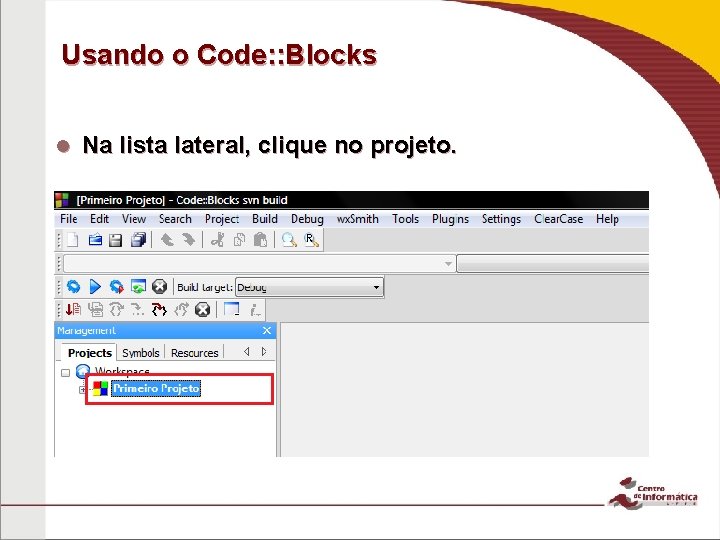Click the Step into debug icon

click(159, 309)
